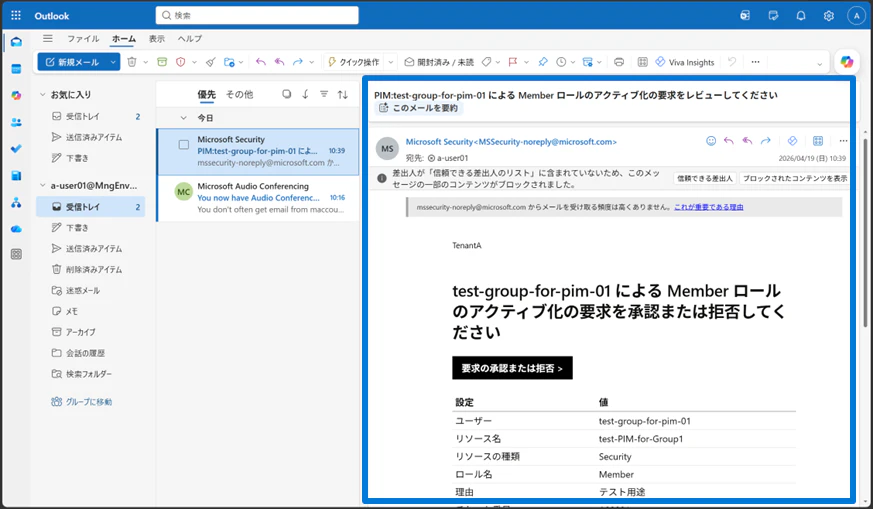Open Notifications bell in header

click(x=801, y=16)
